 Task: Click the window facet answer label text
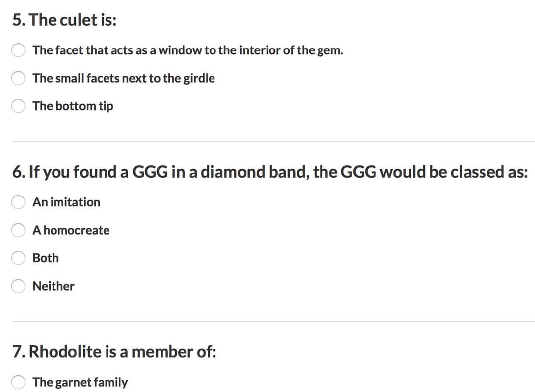tap(187, 50)
